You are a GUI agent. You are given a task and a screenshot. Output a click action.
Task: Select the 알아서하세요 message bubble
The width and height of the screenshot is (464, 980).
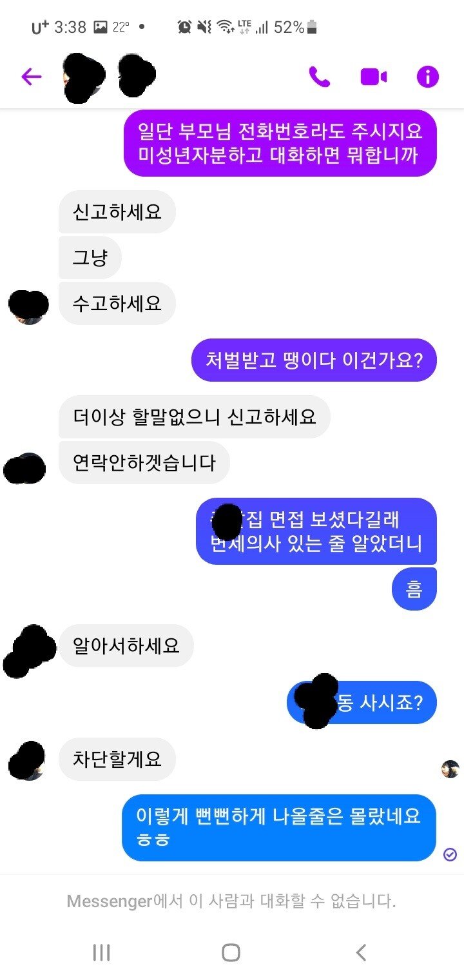[126, 645]
